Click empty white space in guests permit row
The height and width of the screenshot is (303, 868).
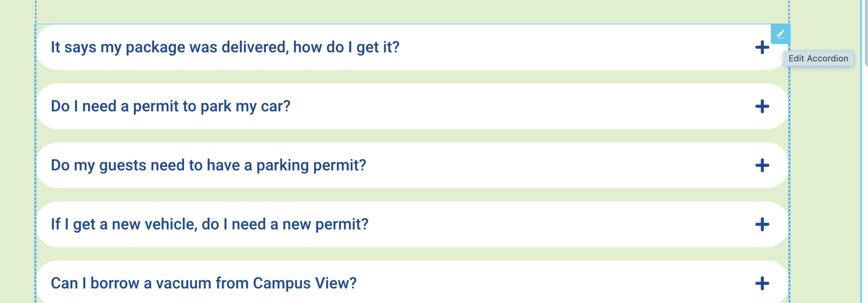pyautogui.click(x=551, y=165)
